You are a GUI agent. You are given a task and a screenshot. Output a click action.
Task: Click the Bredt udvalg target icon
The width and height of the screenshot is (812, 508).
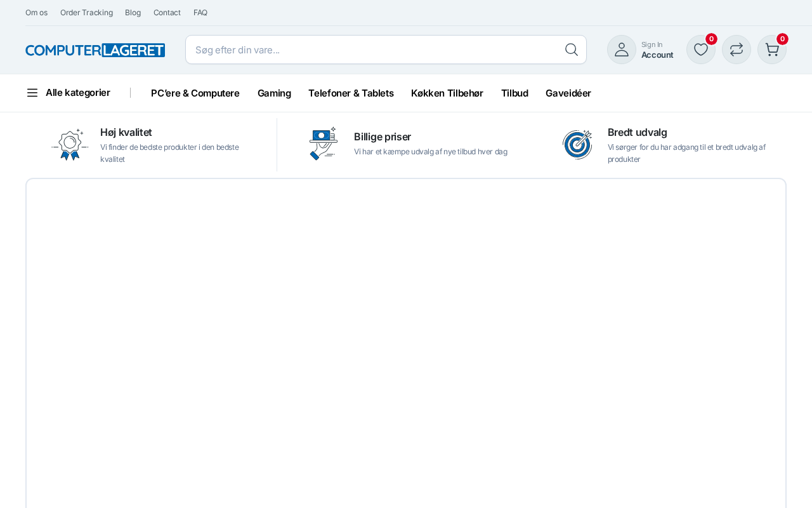577,144
